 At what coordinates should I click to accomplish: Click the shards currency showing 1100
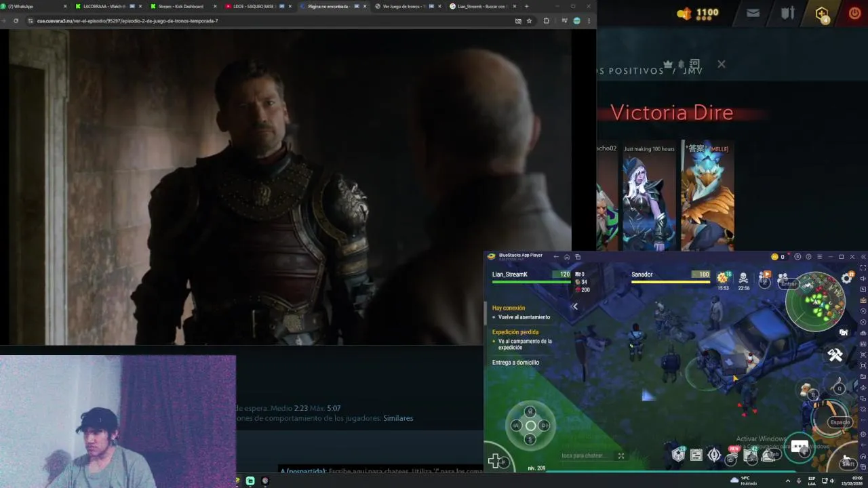tap(698, 13)
